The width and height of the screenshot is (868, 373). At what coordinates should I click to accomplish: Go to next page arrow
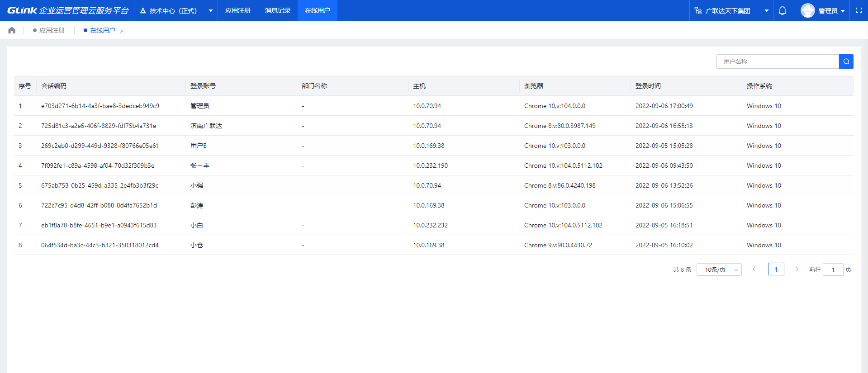coord(797,269)
